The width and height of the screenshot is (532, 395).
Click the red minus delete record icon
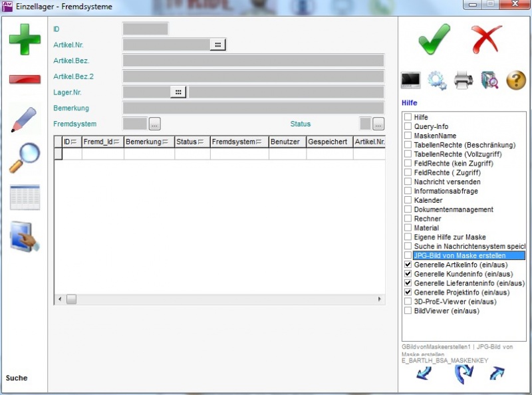[x=25, y=80]
